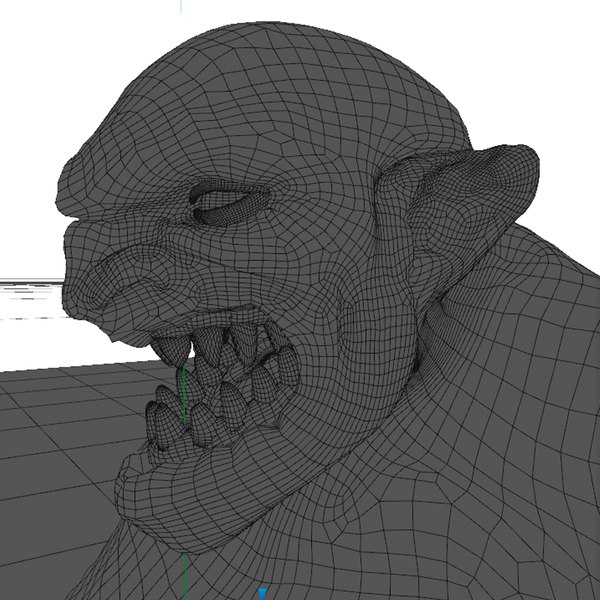The width and height of the screenshot is (600, 600).
Task: Select the blue axis manipulator arrow
Action: [x=262, y=593]
